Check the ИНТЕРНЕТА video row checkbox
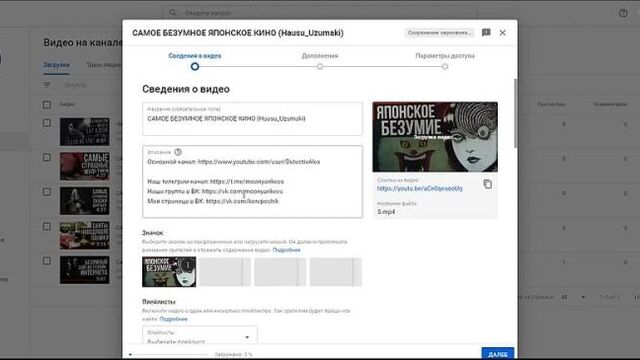The width and height of the screenshot is (640, 360). click(47, 261)
